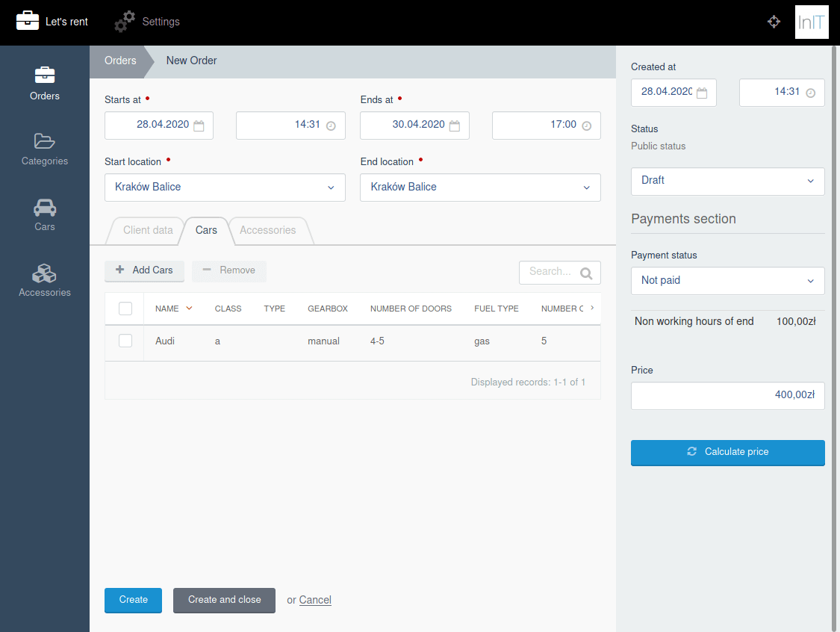Click the crosshair icon in top bar
This screenshot has width=840, height=632.
[x=774, y=22]
